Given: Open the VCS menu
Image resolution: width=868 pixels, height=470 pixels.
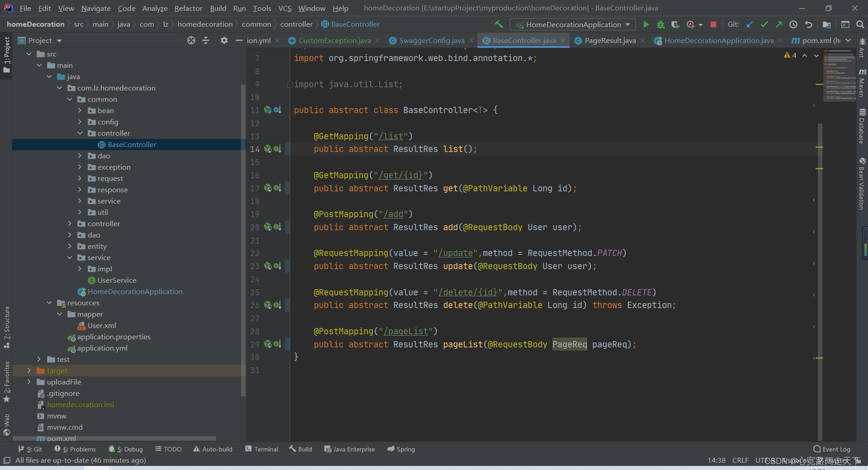Looking at the screenshot, I should 285,8.
